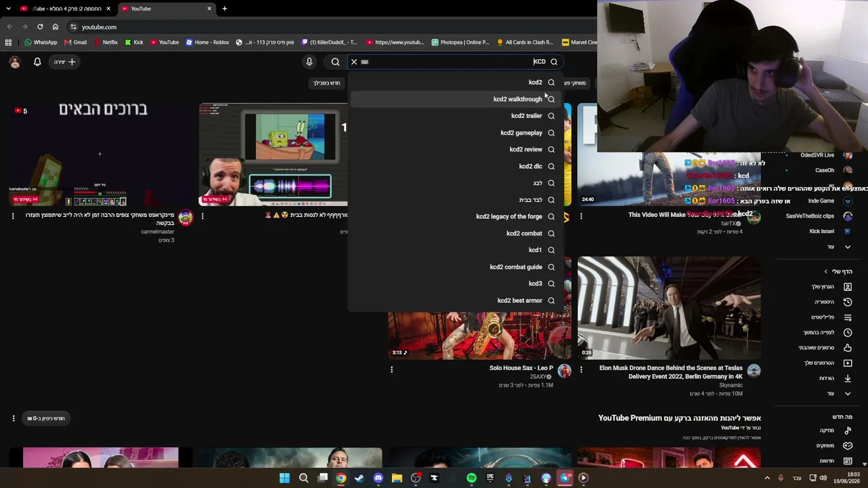The width and height of the screenshot is (868, 488).
Task: Open the Home - Roblox bookmark
Action: click(x=208, y=42)
